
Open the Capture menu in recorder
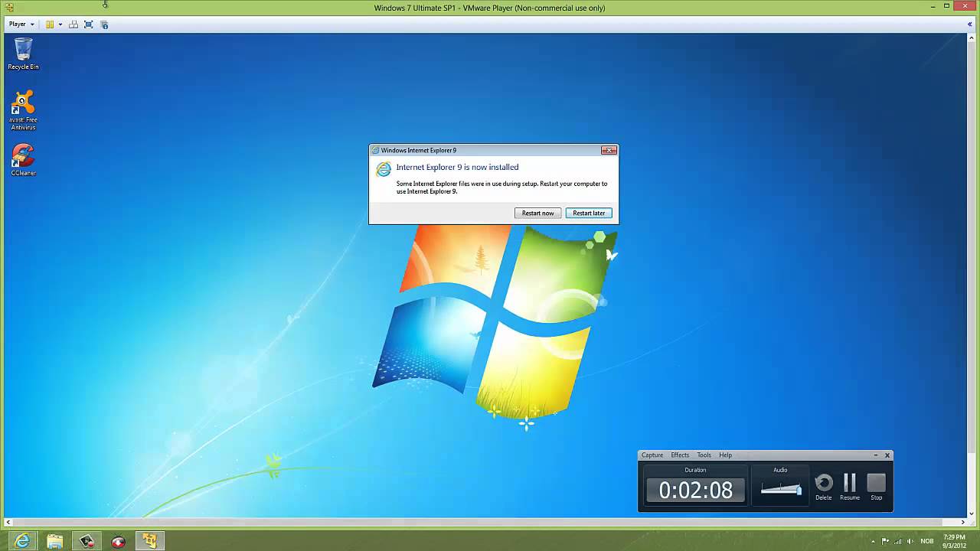[652, 455]
